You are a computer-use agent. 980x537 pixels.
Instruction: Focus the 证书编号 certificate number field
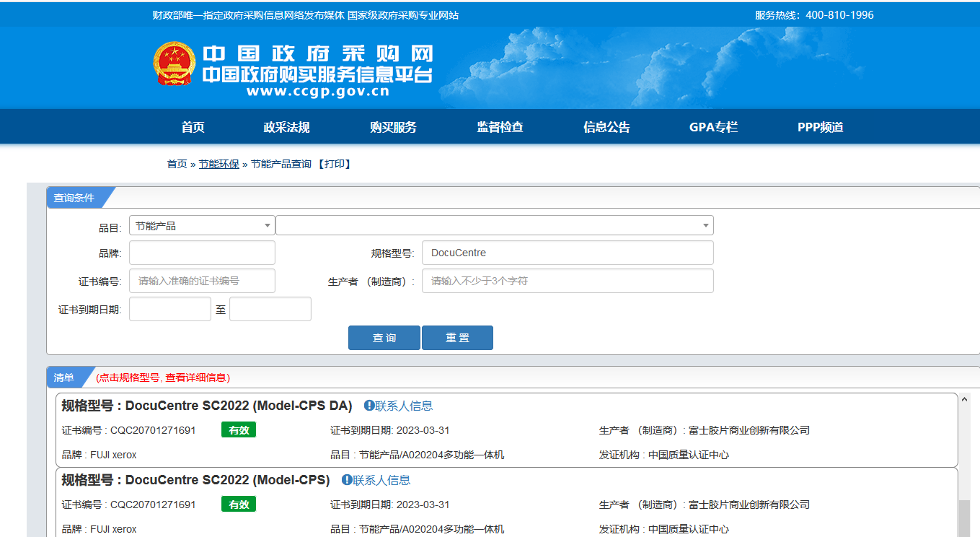[202, 281]
